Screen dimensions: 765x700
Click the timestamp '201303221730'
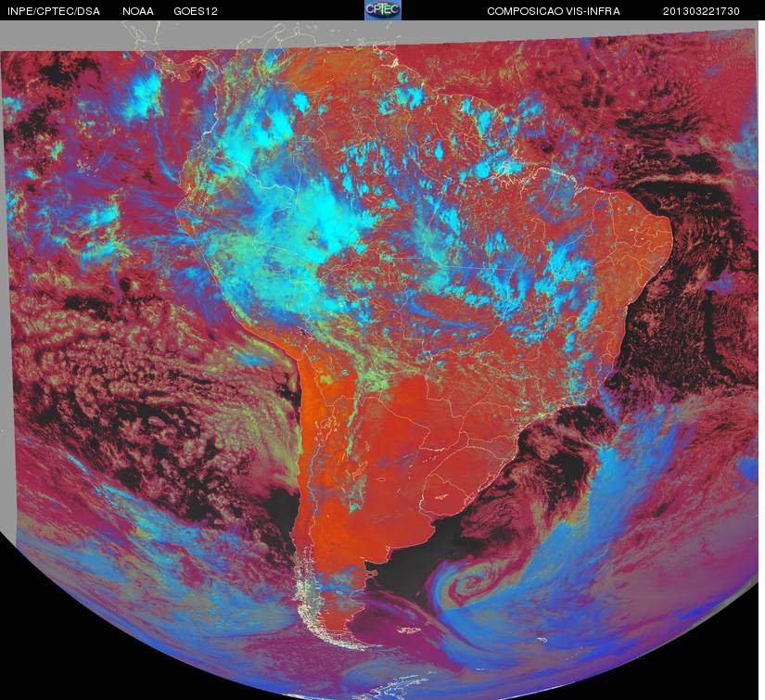click(x=701, y=11)
